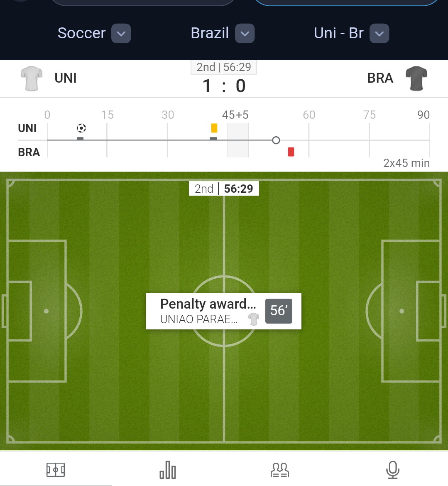Select the Soccer label in header
Viewport: 448px width, 486px height.
point(81,33)
